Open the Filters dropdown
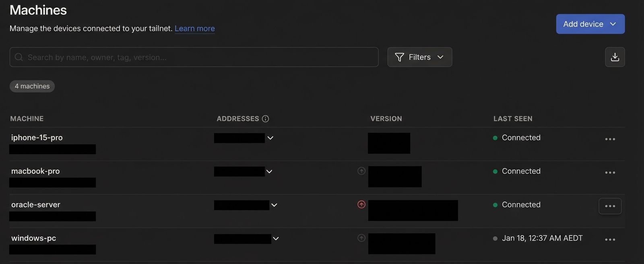Viewport: 644px width, 264px height. click(x=419, y=57)
